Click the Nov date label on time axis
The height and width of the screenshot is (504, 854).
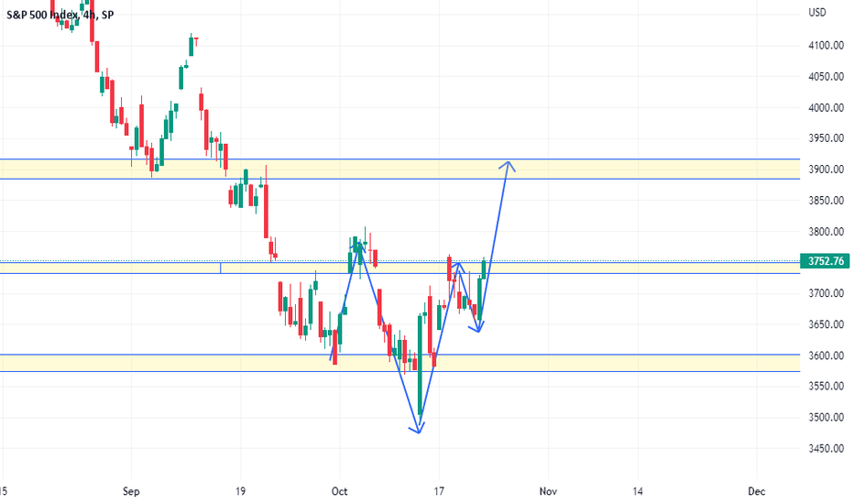pos(548,491)
